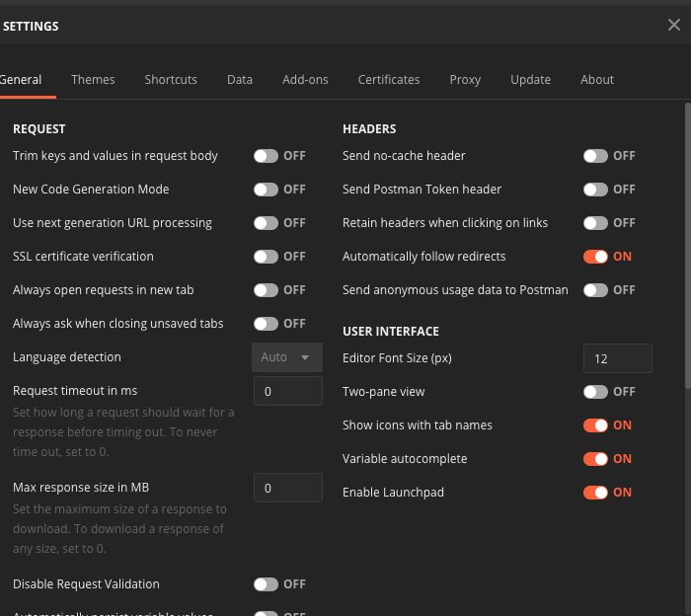The image size is (691, 616).
Task: Go to the Data tab
Action: [240, 80]
